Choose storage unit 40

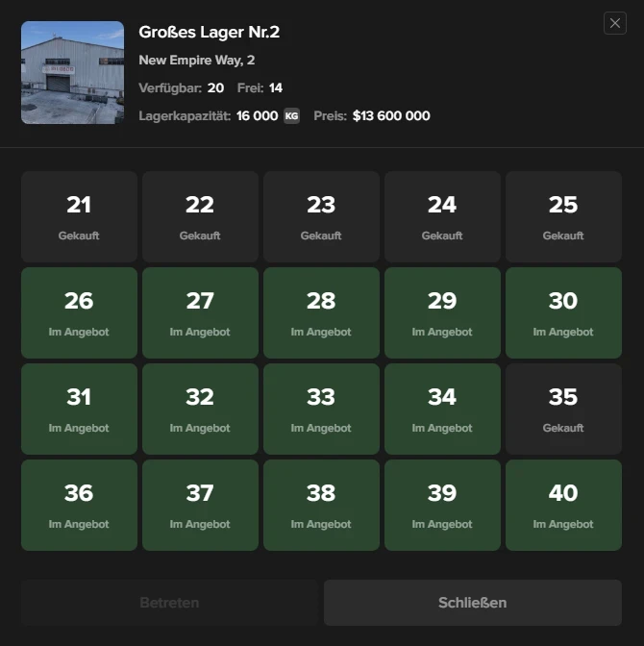563,506
